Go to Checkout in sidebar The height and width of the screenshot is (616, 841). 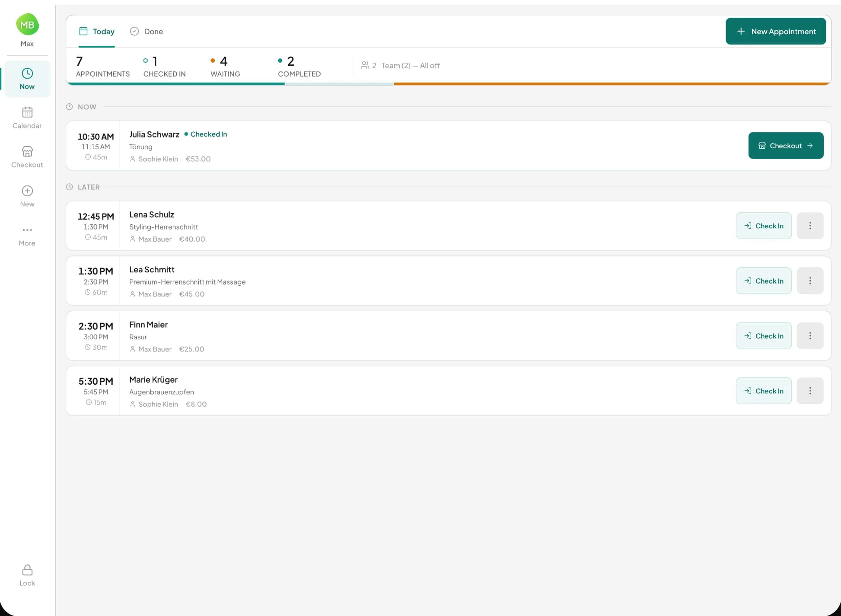[27, 157]
